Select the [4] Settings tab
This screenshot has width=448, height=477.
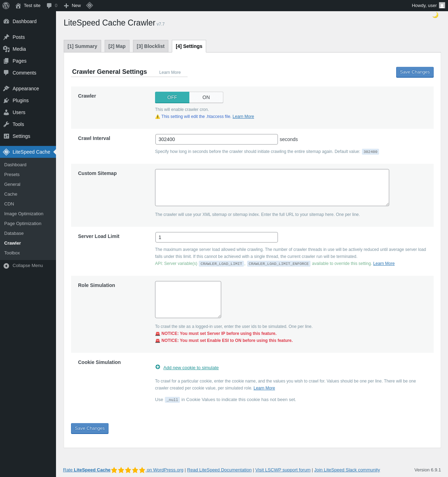tap(189, 46)
